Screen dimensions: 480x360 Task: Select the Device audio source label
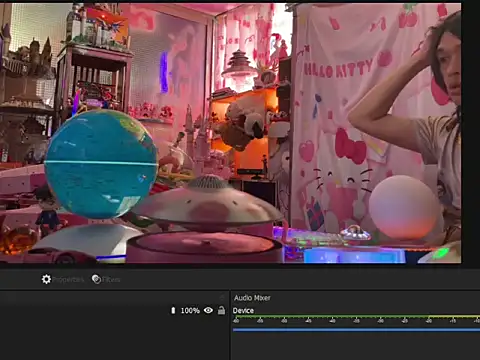pyautogui.click(x=243, y=311)
